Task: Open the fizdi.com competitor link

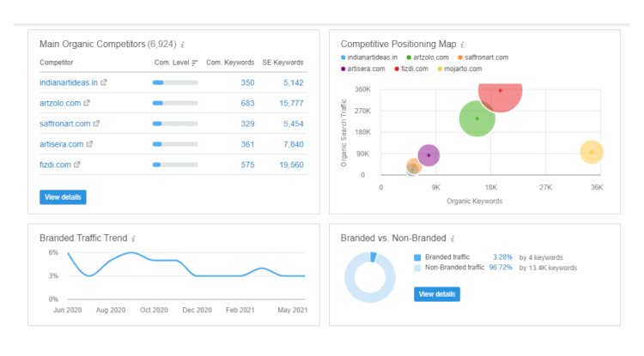Action: click(55, 165)
